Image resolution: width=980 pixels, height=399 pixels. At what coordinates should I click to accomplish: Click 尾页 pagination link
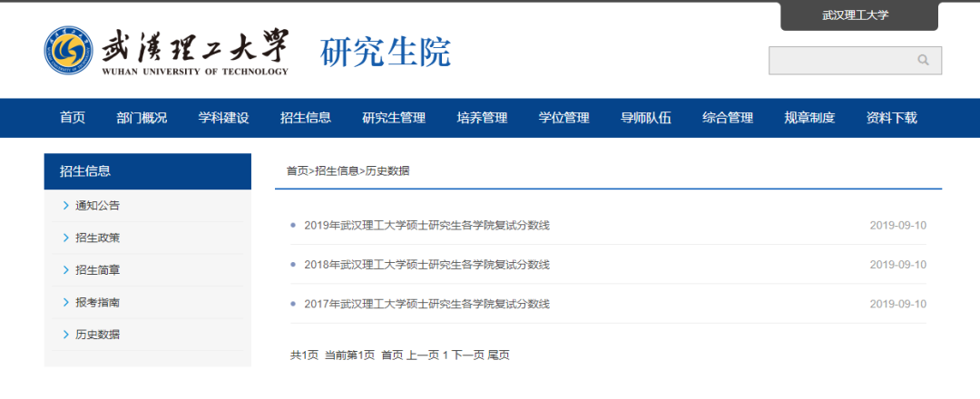[499, 355]
